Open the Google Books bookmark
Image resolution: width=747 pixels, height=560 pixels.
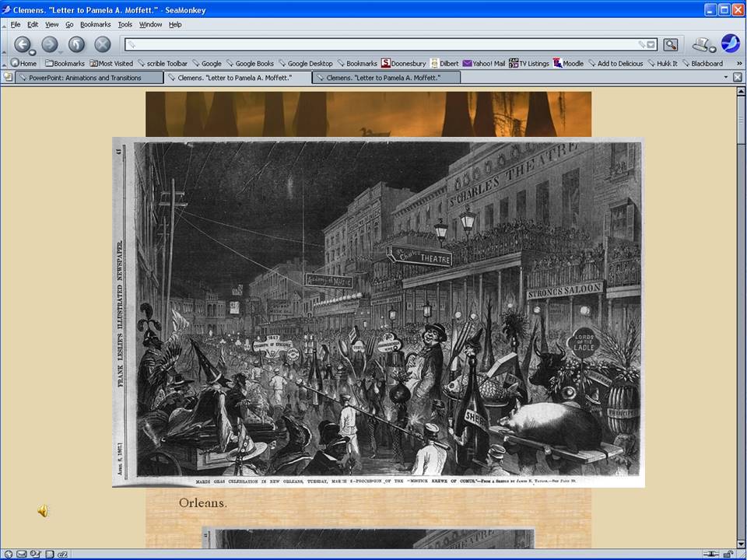pos(250,63)
